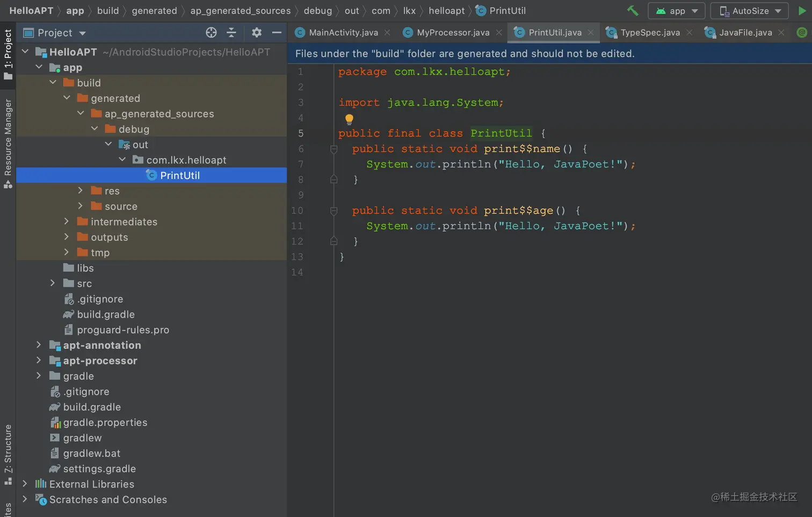Select the PrintUtil class in tree
This screenshot has height=517, width=812.
[151, 175]
